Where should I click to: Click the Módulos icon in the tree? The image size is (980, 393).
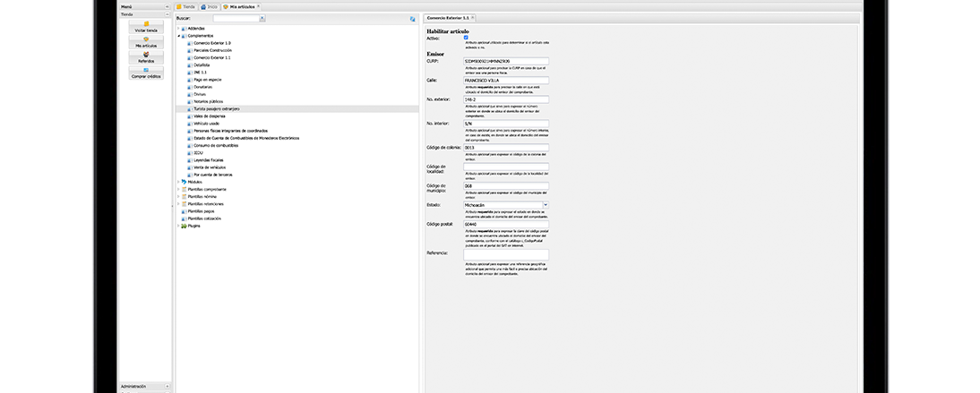(x=184, y=182)
